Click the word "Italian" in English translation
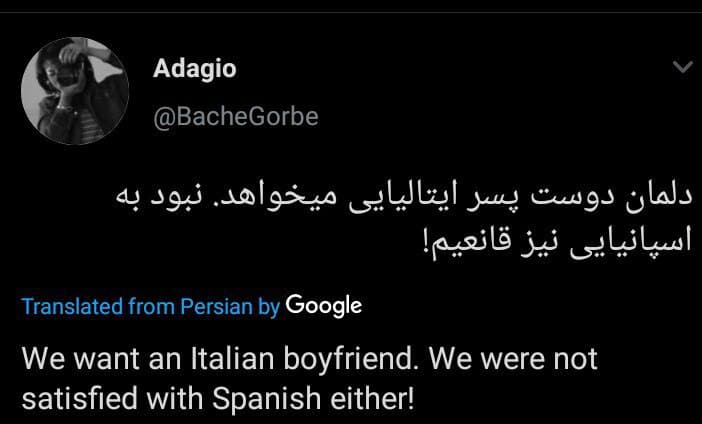The image size is (702, 424). (x=232, y=359)
